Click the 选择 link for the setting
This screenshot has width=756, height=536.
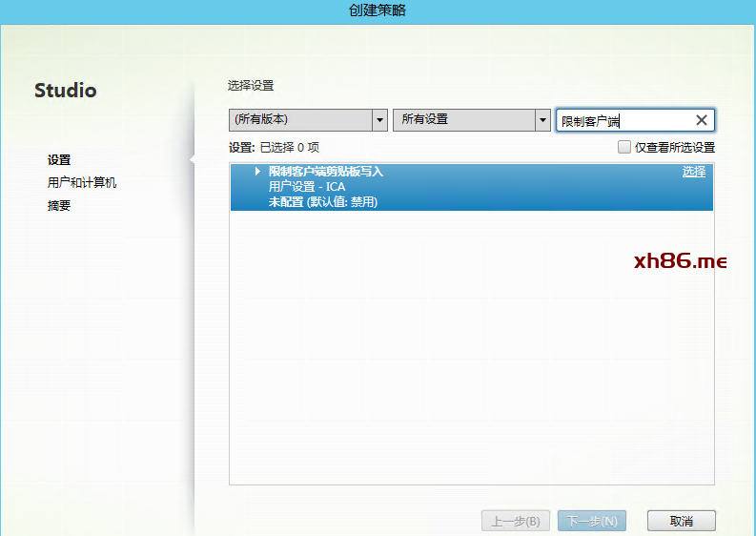pyautogui.click(x=694, y=172)
